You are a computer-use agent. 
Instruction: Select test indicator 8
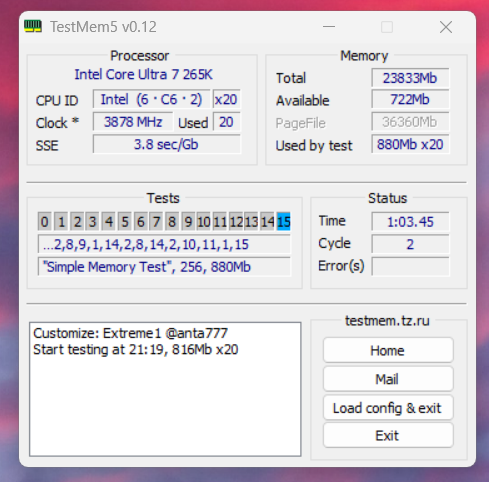[172, 222]
